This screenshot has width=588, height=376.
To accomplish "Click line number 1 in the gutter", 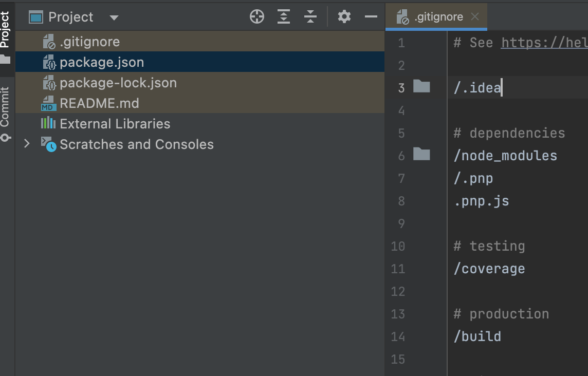I will pos(401,43).
